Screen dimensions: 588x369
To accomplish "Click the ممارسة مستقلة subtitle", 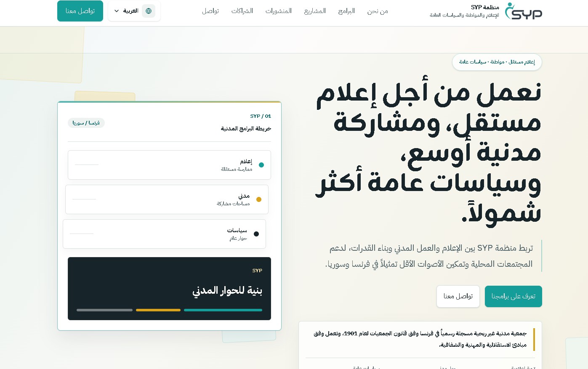I will [237, 169].
